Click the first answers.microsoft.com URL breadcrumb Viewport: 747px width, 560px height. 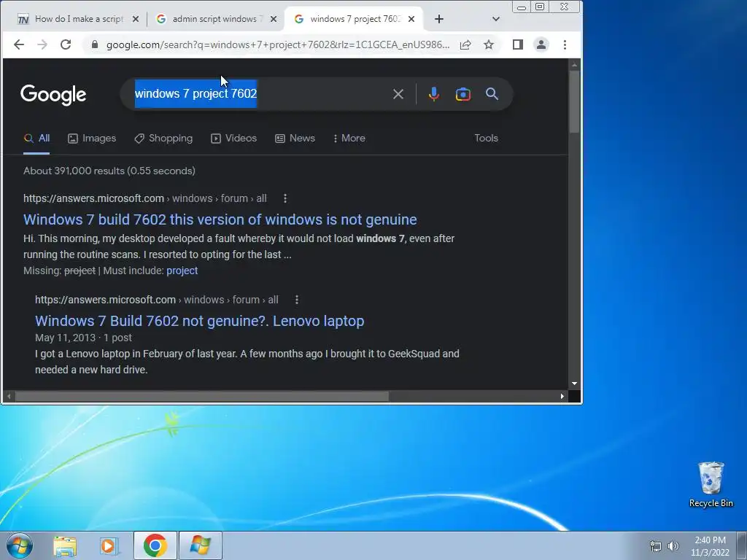click(x=145, y=198)
